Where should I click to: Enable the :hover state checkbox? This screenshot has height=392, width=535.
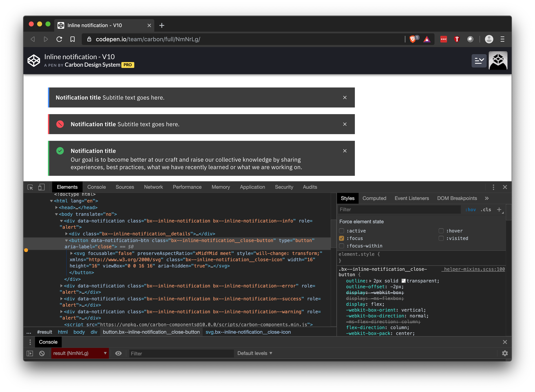441,231
